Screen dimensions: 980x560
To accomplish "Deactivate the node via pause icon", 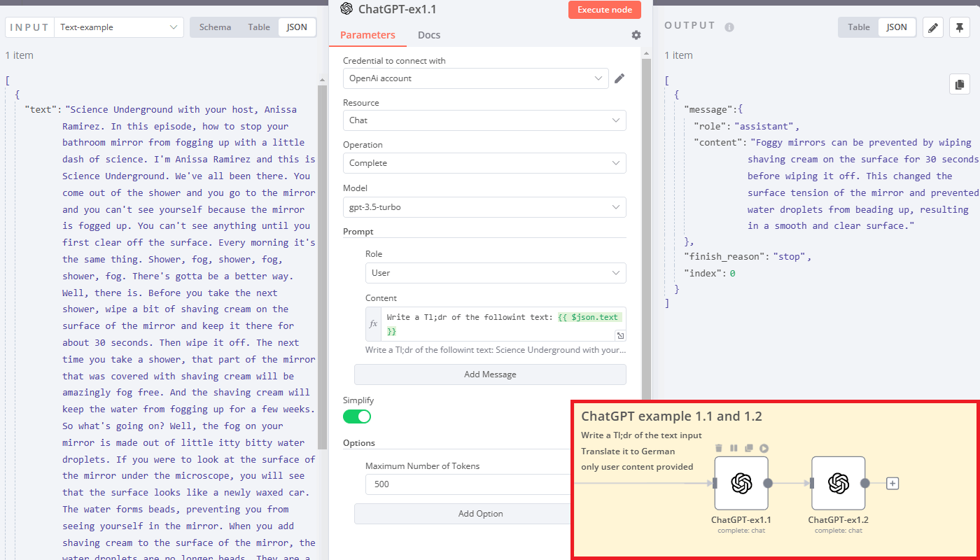I will coord(734,448).
